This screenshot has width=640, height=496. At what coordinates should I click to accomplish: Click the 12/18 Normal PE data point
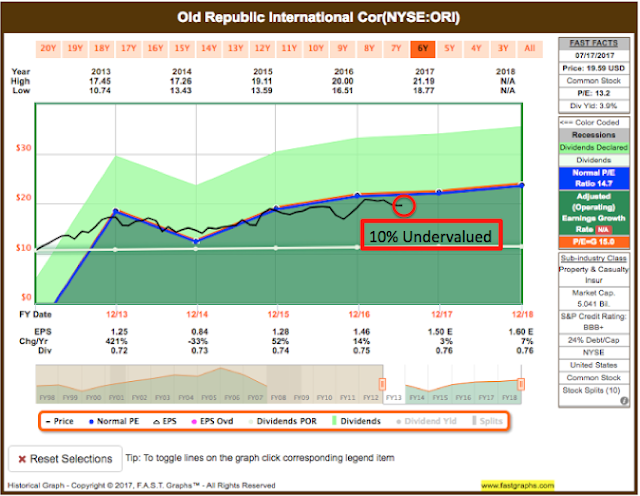pos(522,185)
